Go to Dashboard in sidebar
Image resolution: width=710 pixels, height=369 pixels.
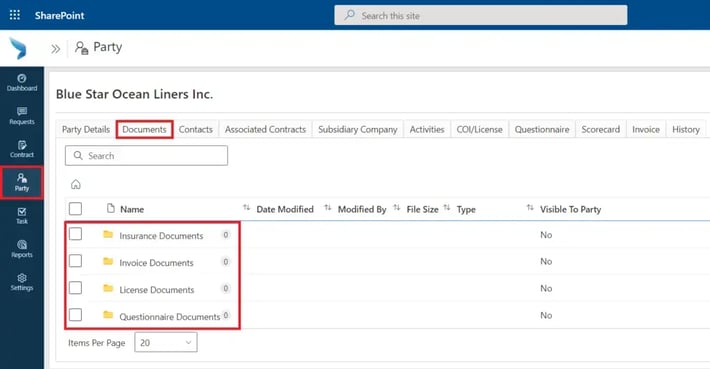pyautogui.click(x=22, y=83)
